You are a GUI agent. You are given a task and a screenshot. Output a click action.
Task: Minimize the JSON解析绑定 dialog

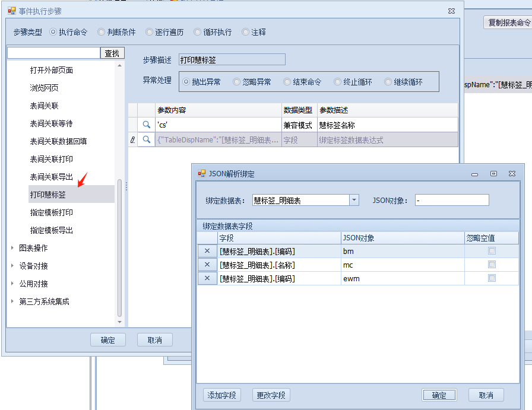click(x=474, y=174)
